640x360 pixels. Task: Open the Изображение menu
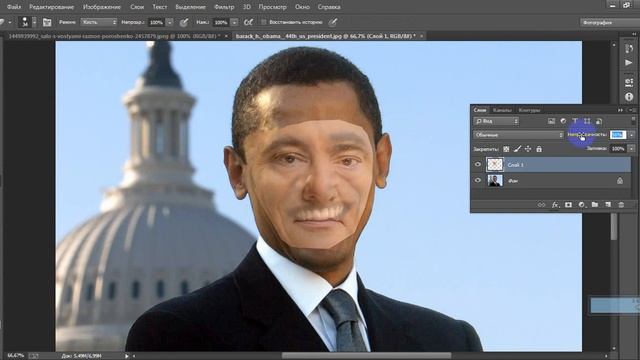[x=102, y=7]
